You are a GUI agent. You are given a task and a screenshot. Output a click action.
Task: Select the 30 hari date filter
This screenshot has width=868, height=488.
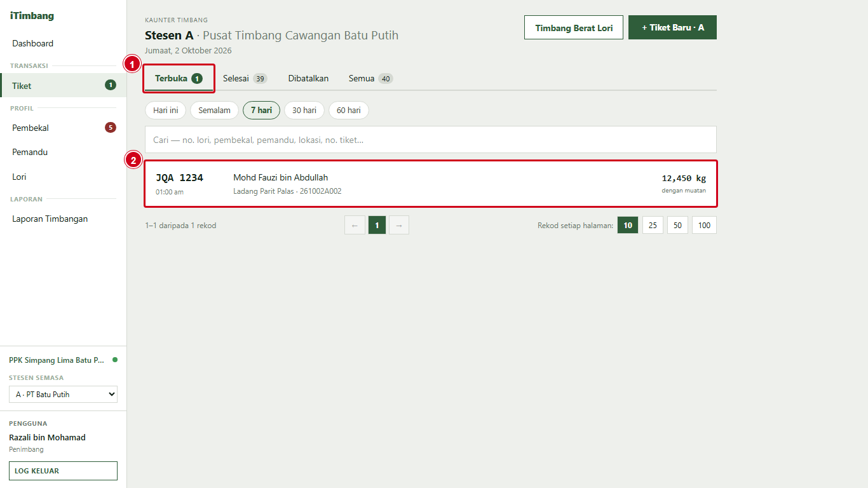pyautogui.click(x=304, y=110)
